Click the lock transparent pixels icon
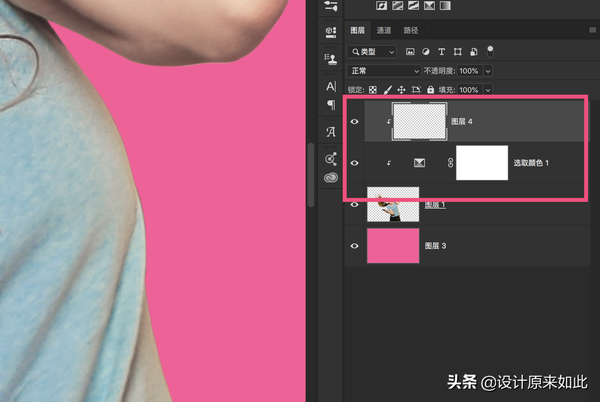The height and width of the screenshot is (402, 600). tap(374, 89)
